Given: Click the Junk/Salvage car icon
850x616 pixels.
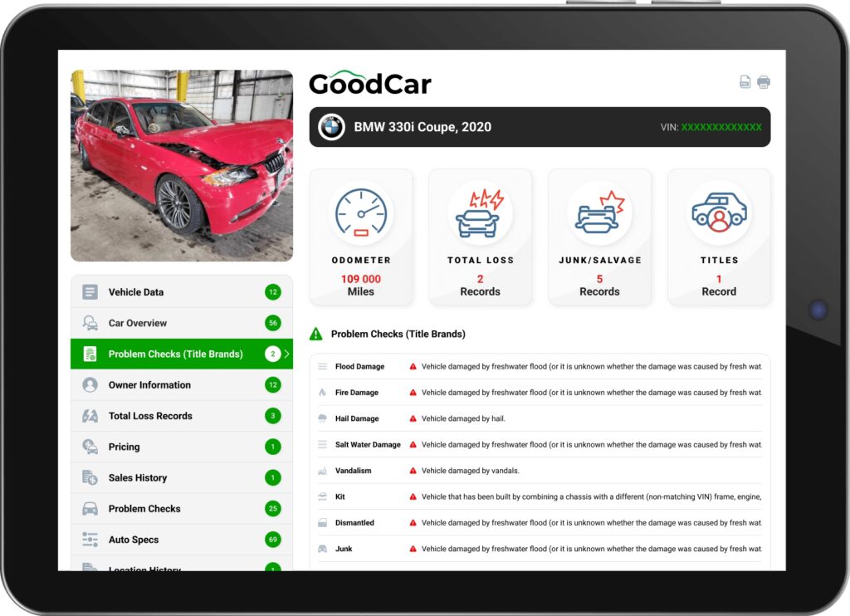Looking at the screenshot, I should point(599,213).
